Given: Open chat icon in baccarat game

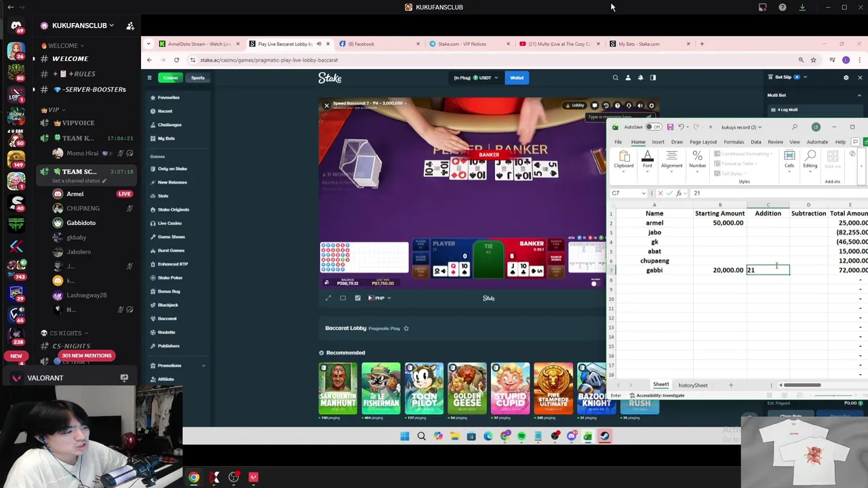Looking at the screenshot, I should [595, 106].
